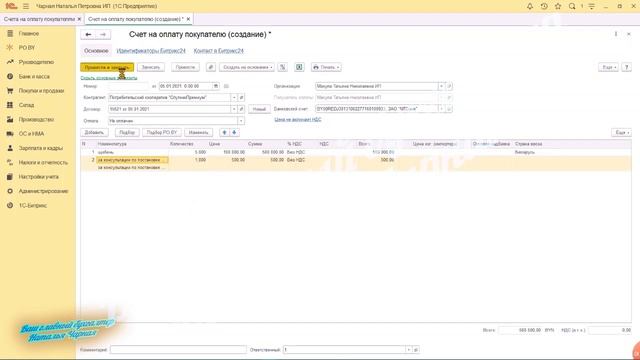Move the table row down
The image size is (640, 360).
(x=234, y=133)
